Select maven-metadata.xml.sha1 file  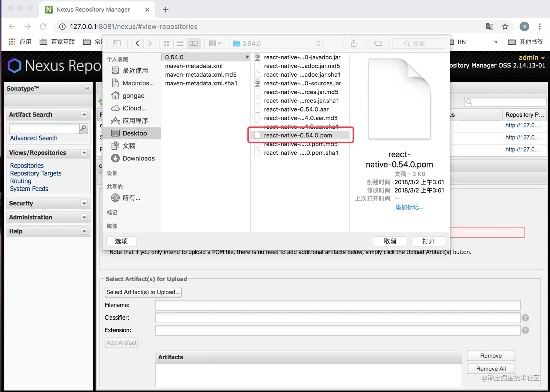[x=201, y=83]
